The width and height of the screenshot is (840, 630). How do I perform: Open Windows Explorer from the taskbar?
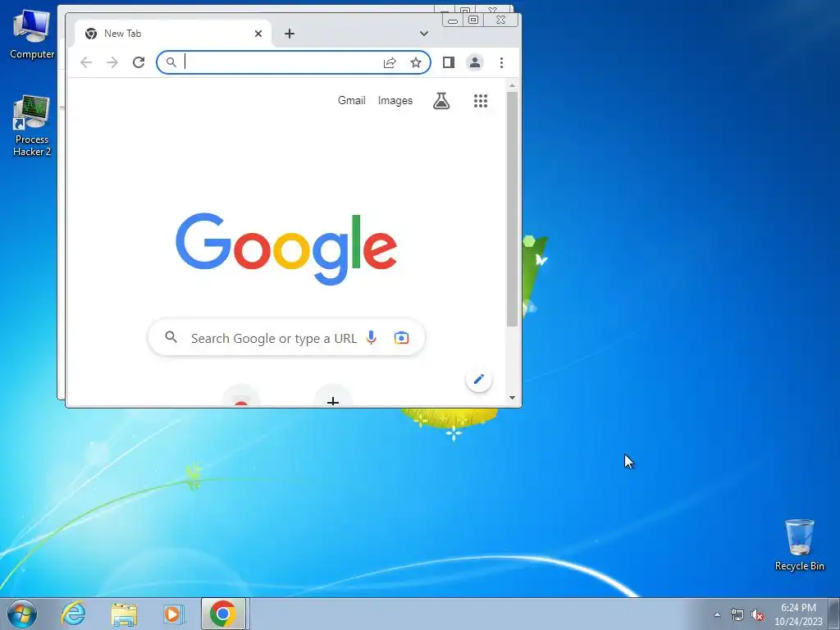(124, 614)
